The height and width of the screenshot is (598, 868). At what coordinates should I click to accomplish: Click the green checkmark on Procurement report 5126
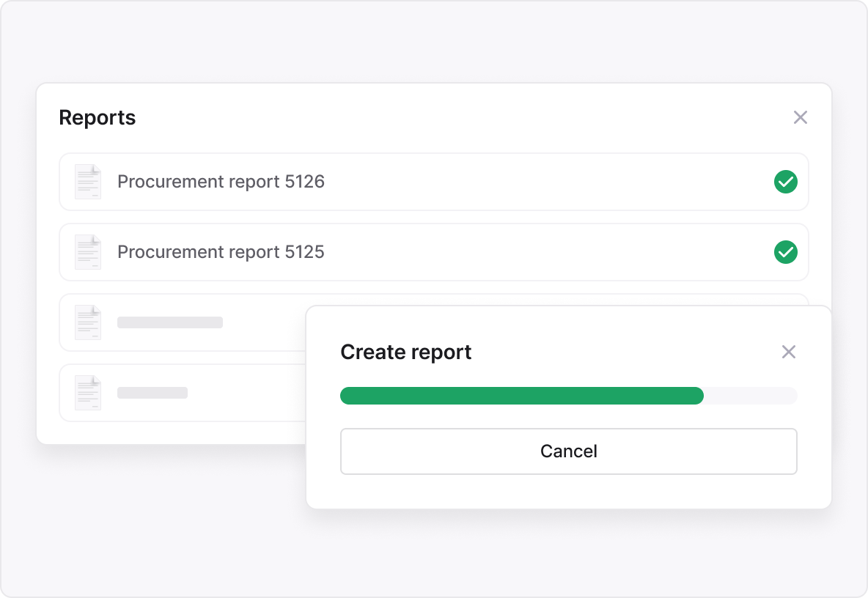[785, 182]
